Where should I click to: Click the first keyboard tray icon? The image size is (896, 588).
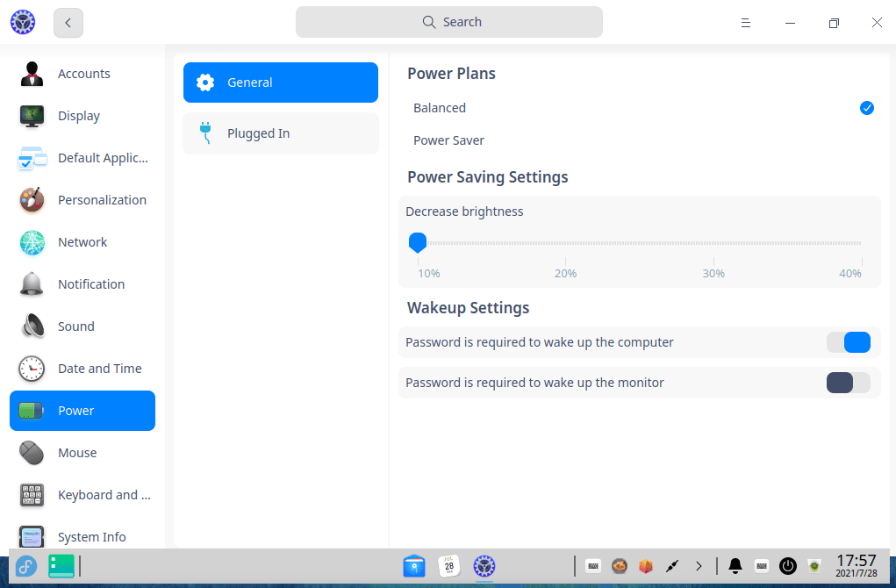[593, 566]
